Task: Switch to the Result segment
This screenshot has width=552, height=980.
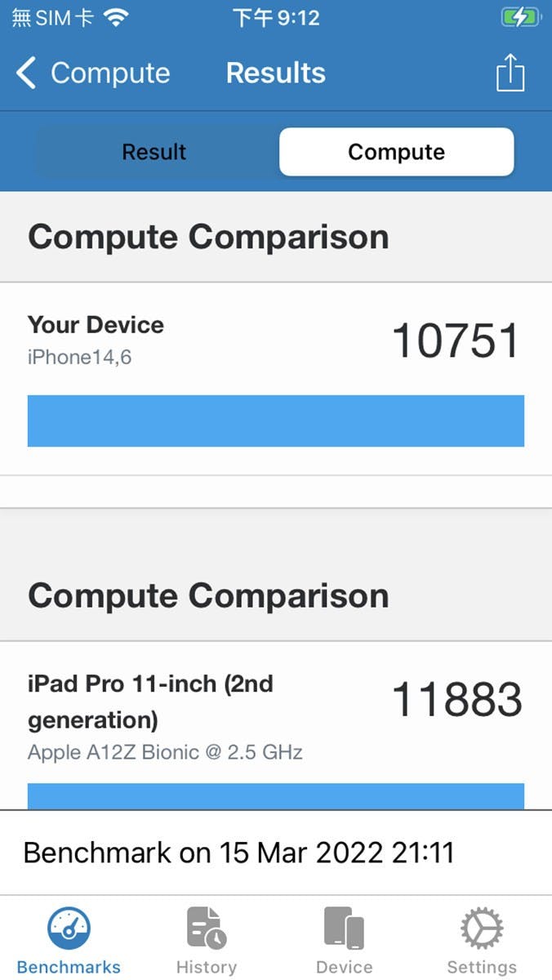Action: click(154, 152)
